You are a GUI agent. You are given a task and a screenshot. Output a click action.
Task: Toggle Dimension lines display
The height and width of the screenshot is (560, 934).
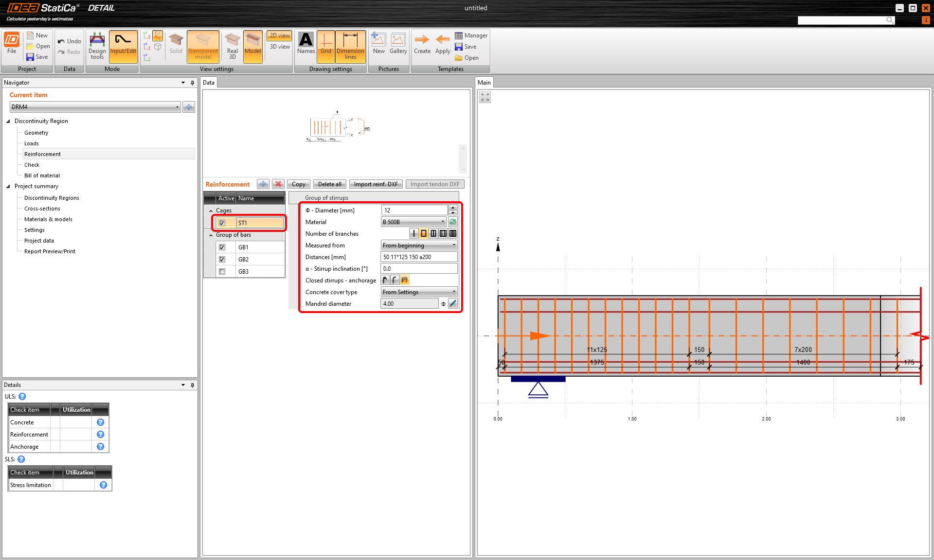click(x=350, y=46)
